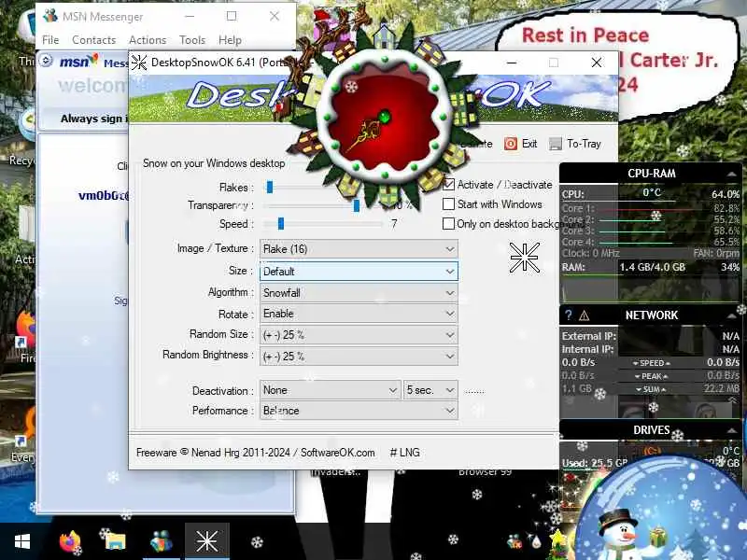Click the DesktopSnowOK title bar snowflake icon
Screen dimensions: 747x560
(138, 63)
